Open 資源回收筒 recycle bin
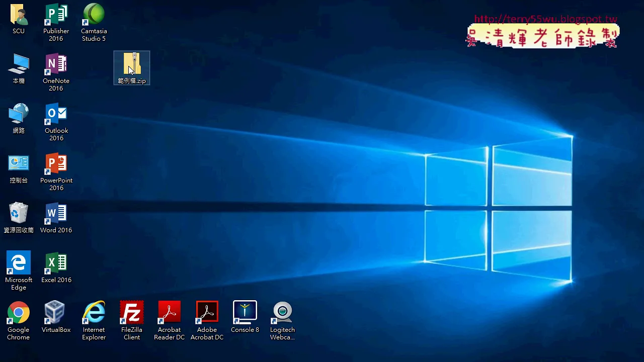This screenshot has width=644, height=362. [19, 218]
